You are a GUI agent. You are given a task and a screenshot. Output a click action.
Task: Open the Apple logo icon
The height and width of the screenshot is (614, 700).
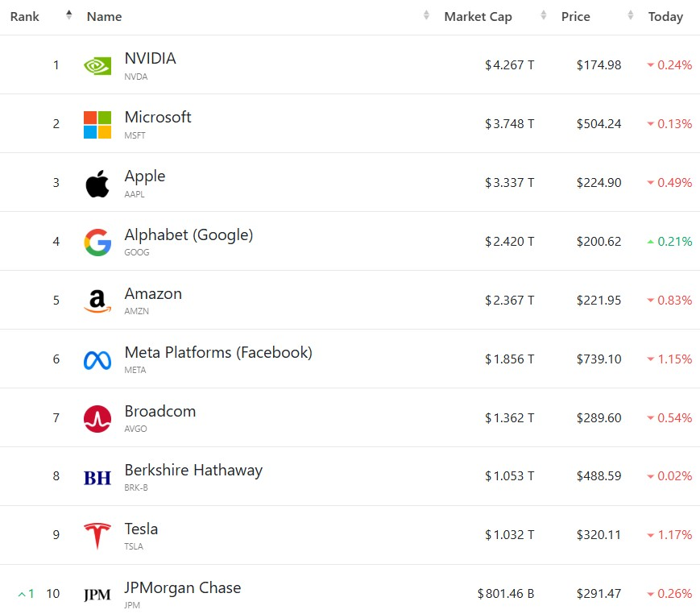97,184
